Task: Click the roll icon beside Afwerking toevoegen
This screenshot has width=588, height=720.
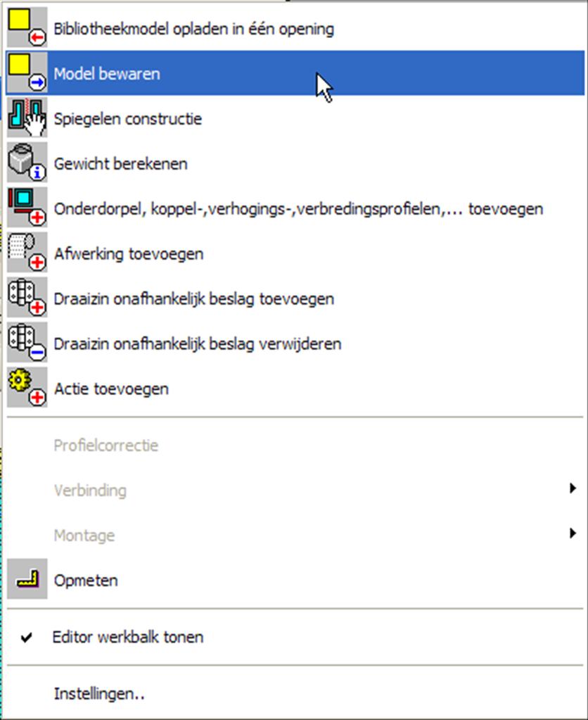Action: (27, 253)
